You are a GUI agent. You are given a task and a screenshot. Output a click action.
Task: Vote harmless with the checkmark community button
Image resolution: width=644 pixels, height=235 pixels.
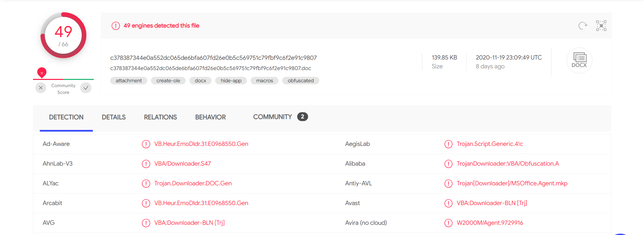point(86,88)
